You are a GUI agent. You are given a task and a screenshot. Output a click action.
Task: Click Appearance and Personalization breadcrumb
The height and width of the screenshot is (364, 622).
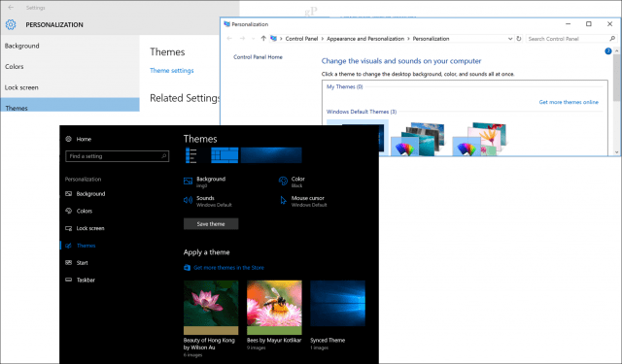(x=365, y=39)
